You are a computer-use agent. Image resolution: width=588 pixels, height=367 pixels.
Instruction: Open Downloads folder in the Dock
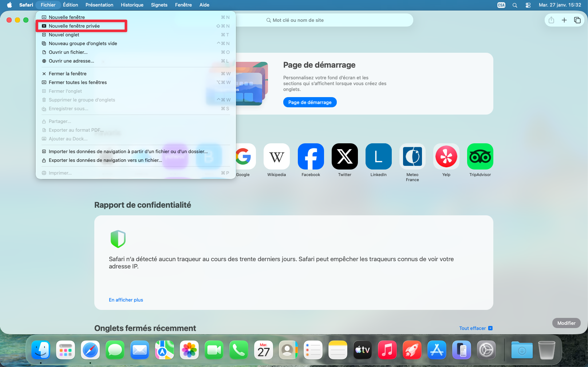[522, 350]
